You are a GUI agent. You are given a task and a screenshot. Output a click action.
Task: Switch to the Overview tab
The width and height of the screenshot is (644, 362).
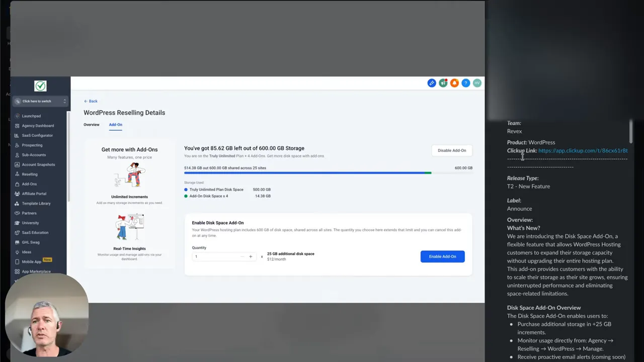coord(92,125)
